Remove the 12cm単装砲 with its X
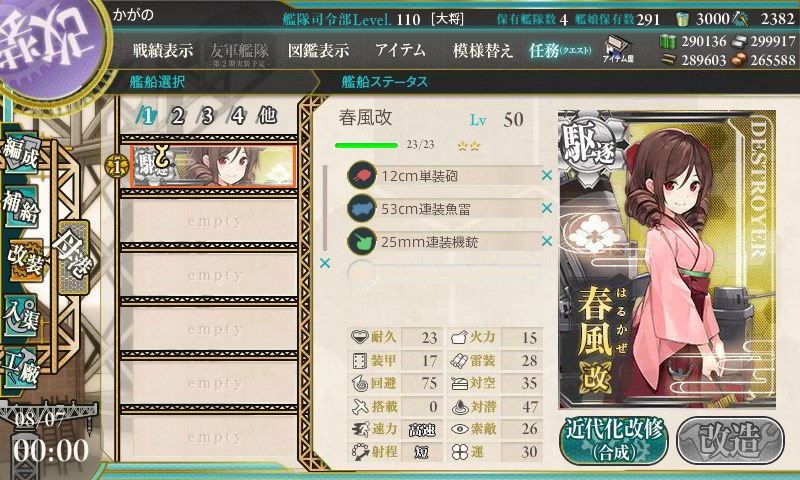Image resolution: width=800 pixels, height=480 pixels. [547, 175]
